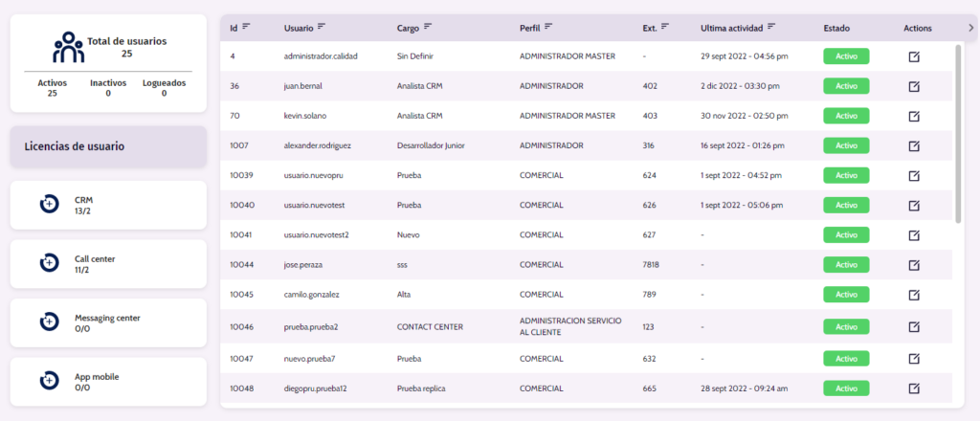Open the Perfil column filter menu

click(x=549, y=27)
